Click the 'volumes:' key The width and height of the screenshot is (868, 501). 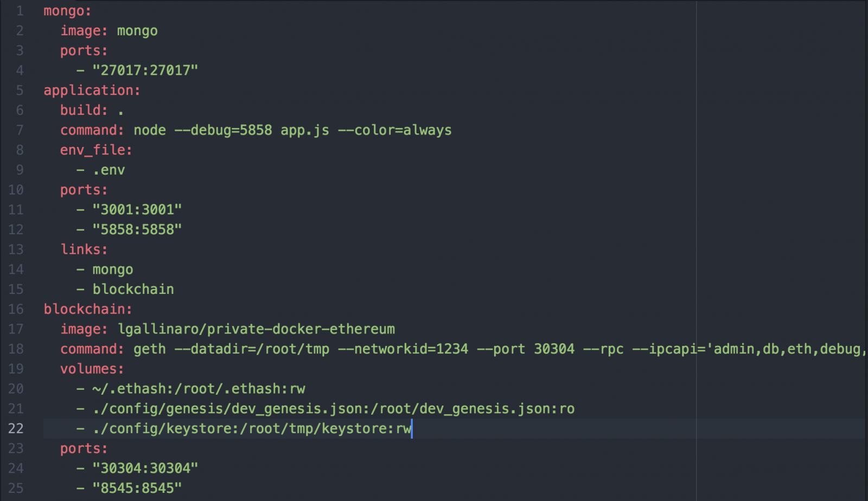(x=92, y=369)
